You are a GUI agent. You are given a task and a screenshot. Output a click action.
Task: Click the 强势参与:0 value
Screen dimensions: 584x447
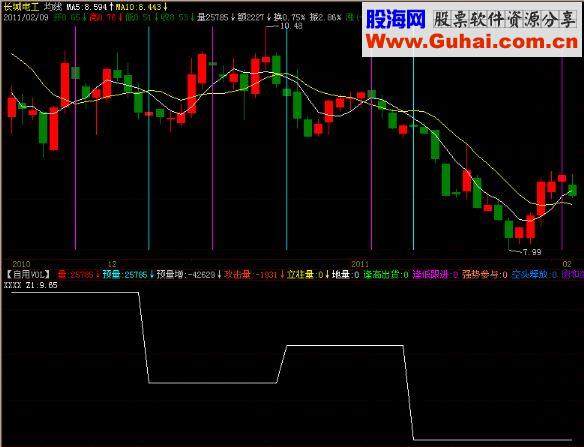(x=485, y=275)
